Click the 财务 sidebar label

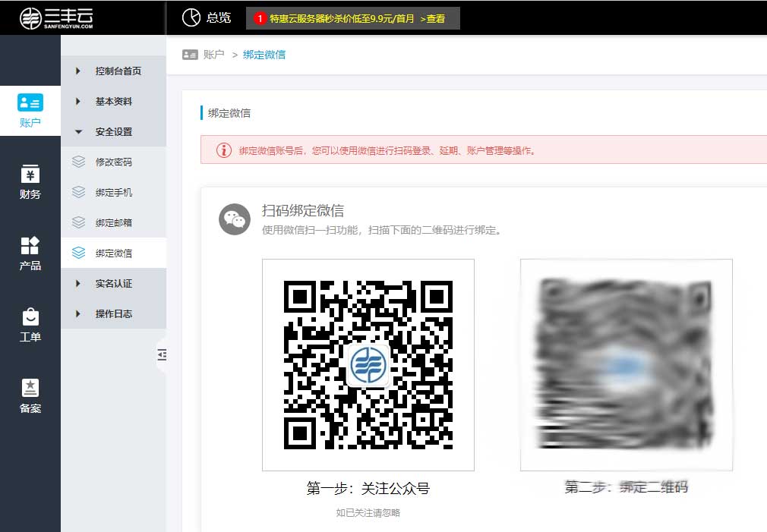click(30, 194)
